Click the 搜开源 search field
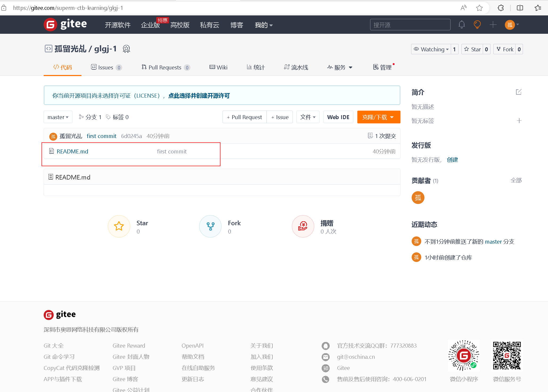This screenshot has width=548, height=392. pyautogui.click(x=410, y=25)
